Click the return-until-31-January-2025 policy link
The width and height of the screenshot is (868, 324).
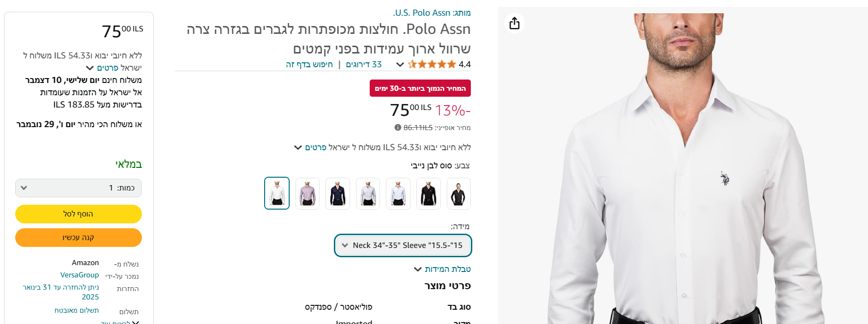(61, 292)
